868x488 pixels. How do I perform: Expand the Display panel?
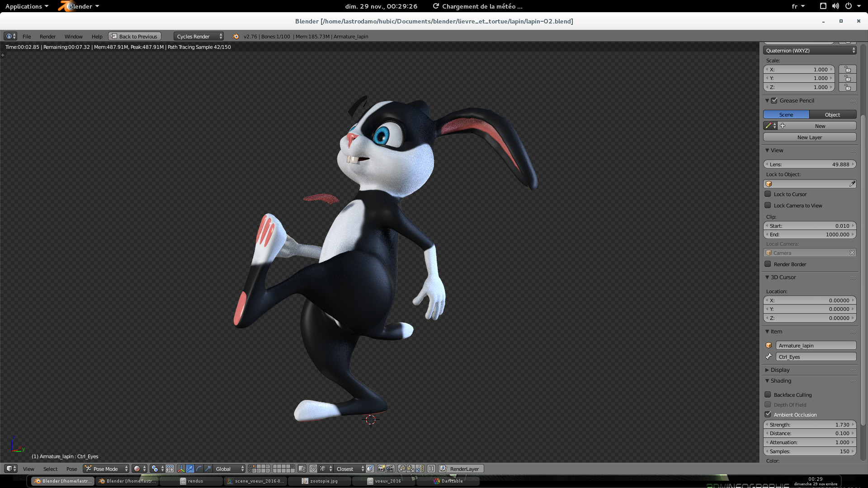(x=767, y=370)
